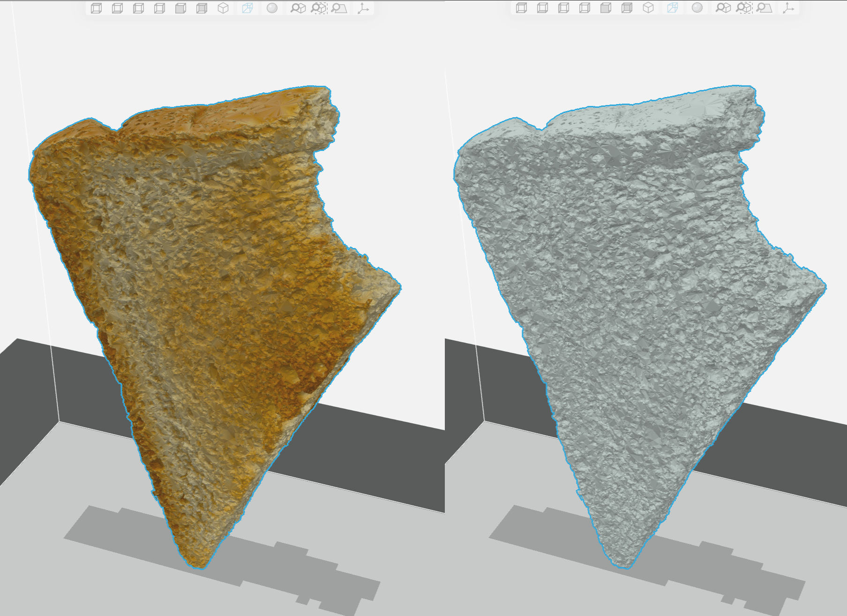Click the first cube view icon in left viewport toolbar
Viewport: 847px width, 616px height.
tap(96, 8)
